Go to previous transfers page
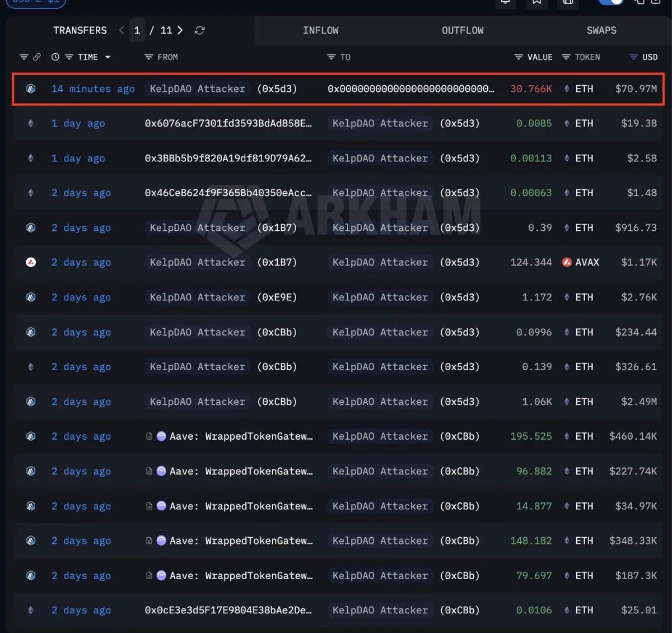The width and height of the screenshot is (672, 633). [x=122, y=30]
